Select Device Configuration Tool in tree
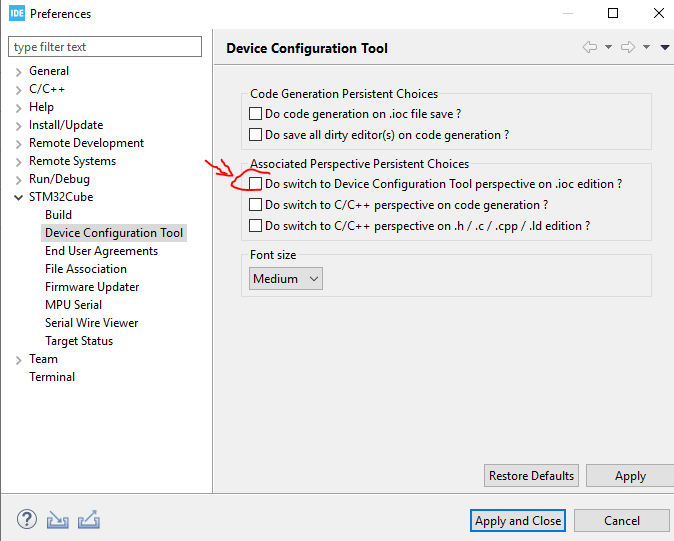The width and height of the screenshot is (674, 541). click(x=114, y=233)
